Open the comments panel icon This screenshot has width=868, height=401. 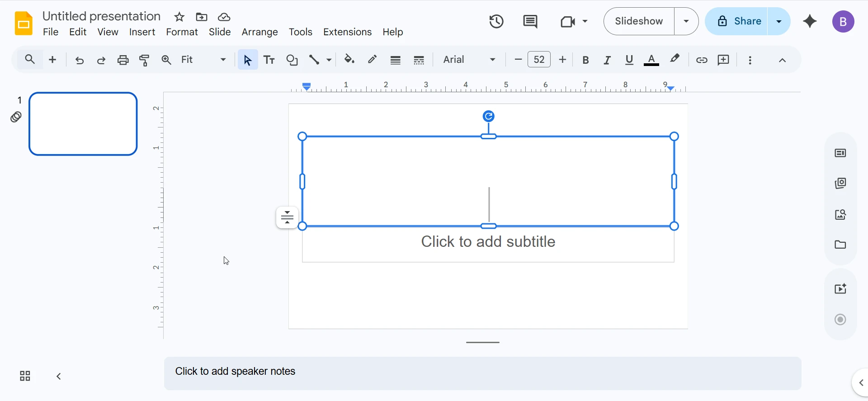point(530,21)
